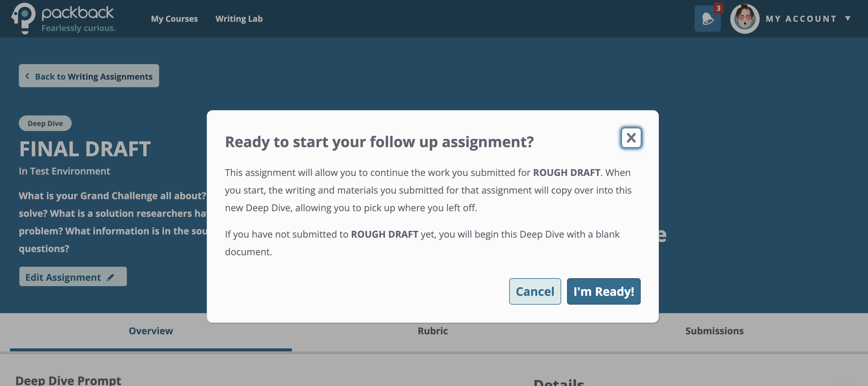
Task: Go Back to Writing Assignments
Action: 89,76
